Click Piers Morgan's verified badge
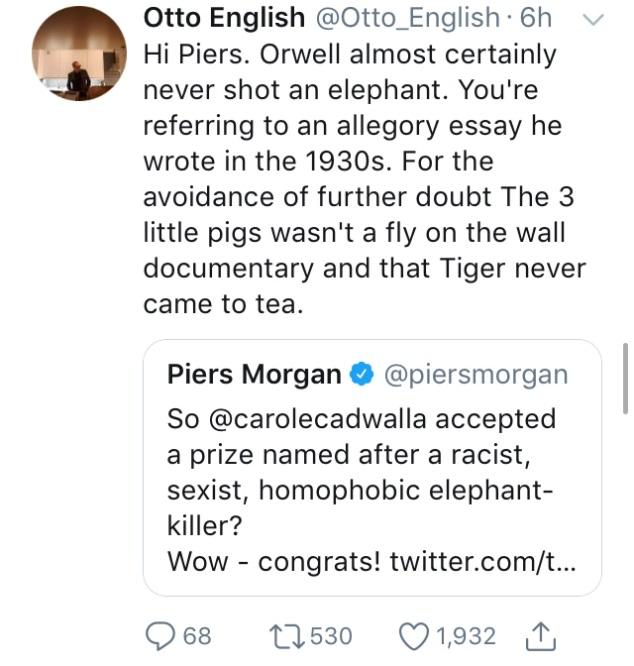Image resolution: width=634 pixels, height=666 pixels. [x=361, y=375]
